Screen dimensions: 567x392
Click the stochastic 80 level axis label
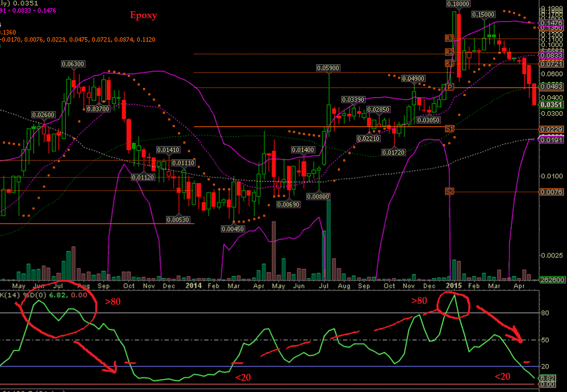pyautogui.click(x=545, y=313)
